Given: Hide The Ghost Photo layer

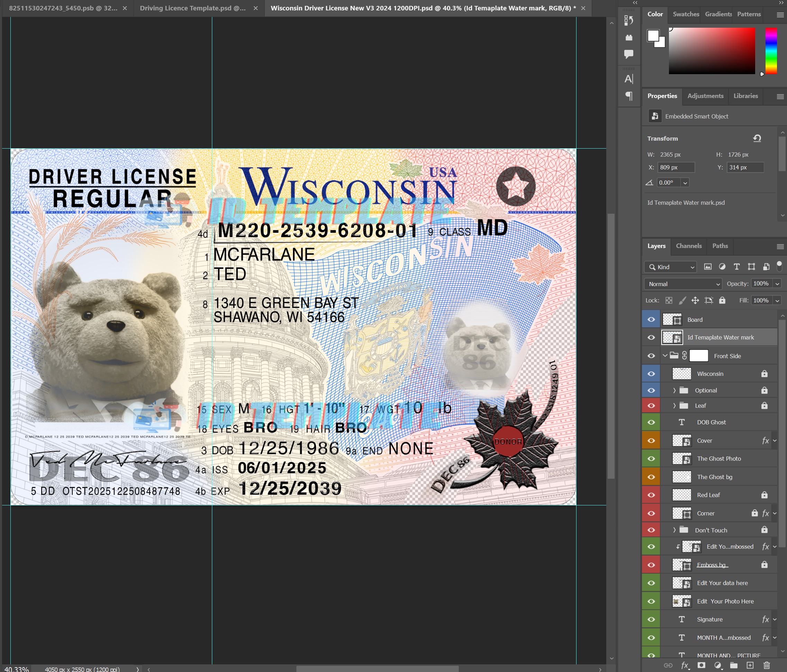Looking at the screenshot, I should coord(651,459).
